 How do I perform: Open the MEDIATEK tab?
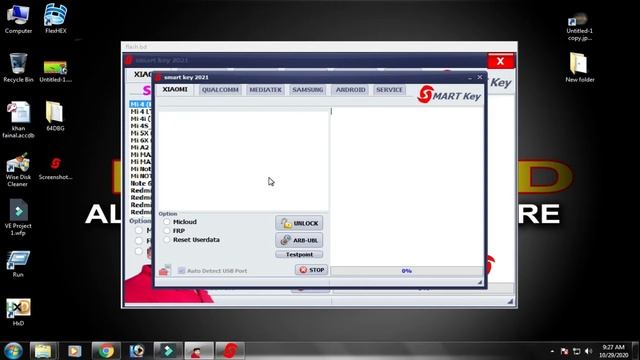(265, 90)
